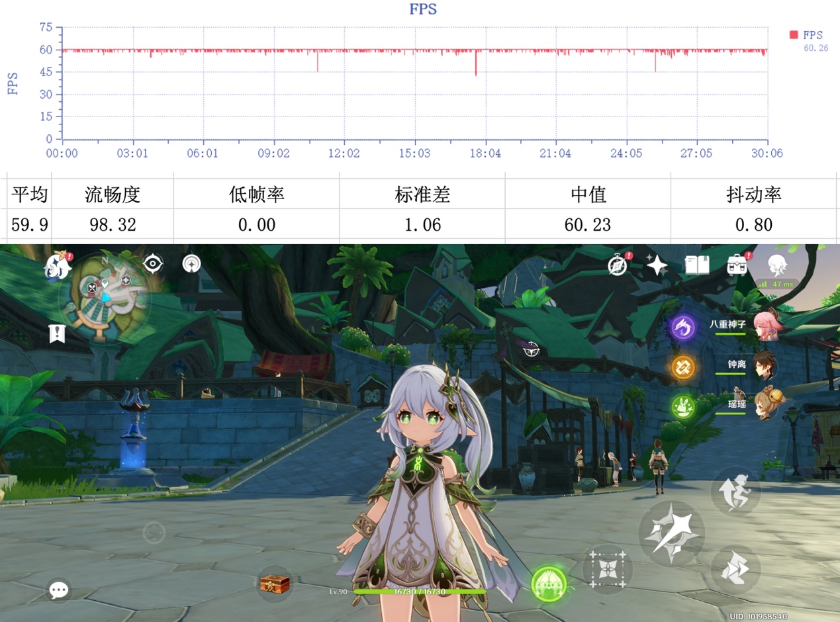840x622 pixels.
Task: Activate the green elemental burst button
Action: [x=549, y=584]
